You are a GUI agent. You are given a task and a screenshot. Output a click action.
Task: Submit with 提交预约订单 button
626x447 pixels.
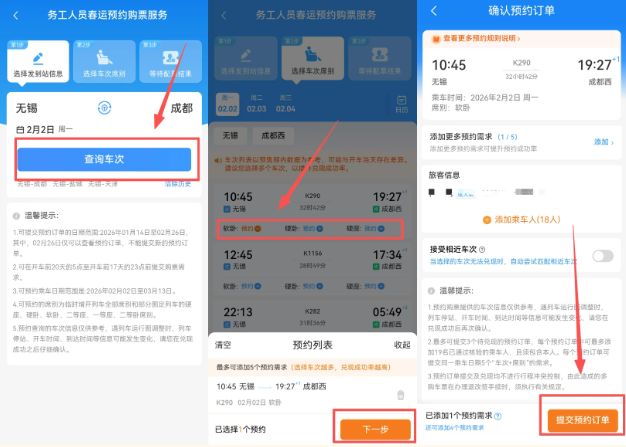(582, 420)
